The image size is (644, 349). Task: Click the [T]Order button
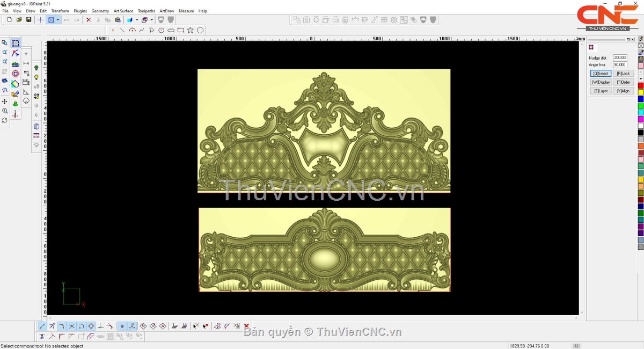(x=623, y=82)
